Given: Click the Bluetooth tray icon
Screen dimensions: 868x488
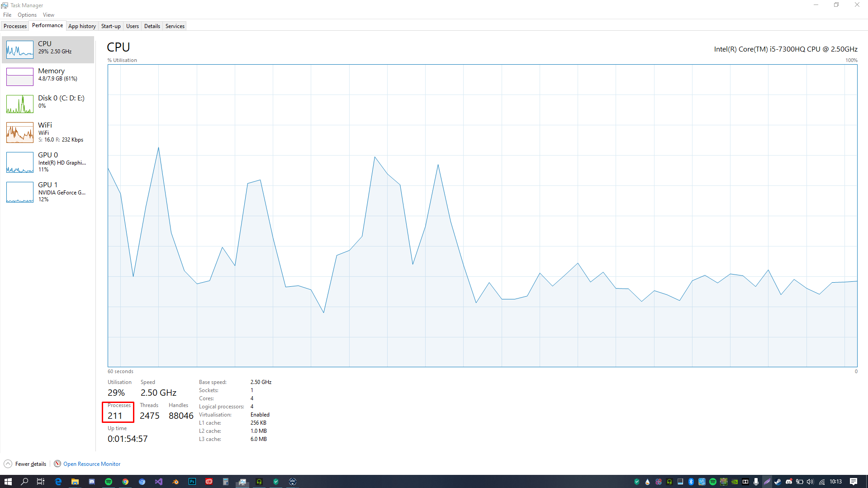Looking at the screenshot, I should click(691, 482).
